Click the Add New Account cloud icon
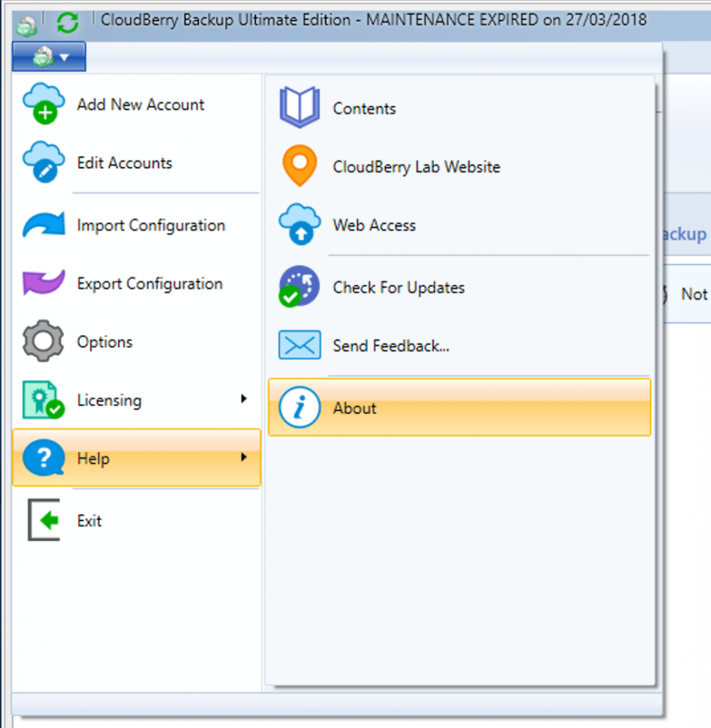Screen dimensions: 711x728 click(x=43, y=104)
